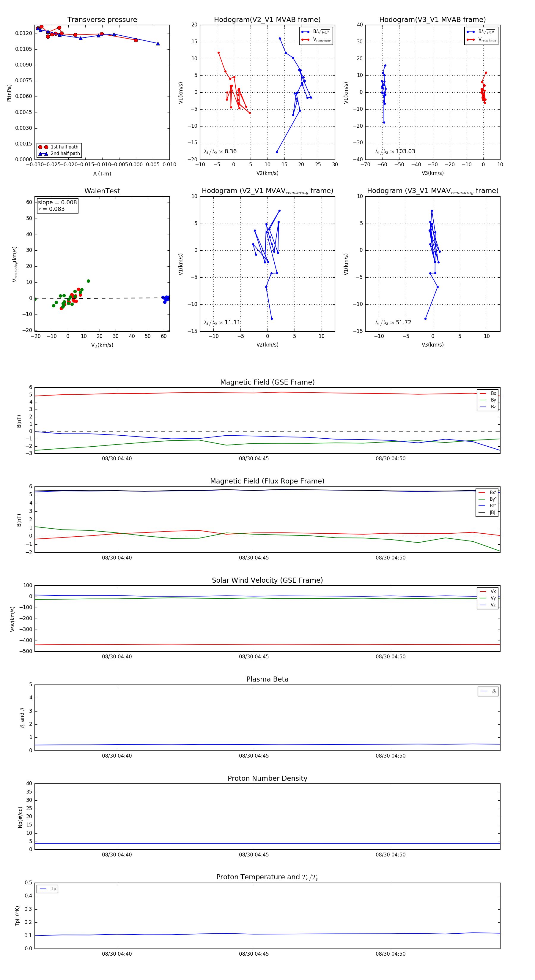
Task: Select the 'Proton Temperature and Te/Tp' title
Action: click(x=267, y=877)
